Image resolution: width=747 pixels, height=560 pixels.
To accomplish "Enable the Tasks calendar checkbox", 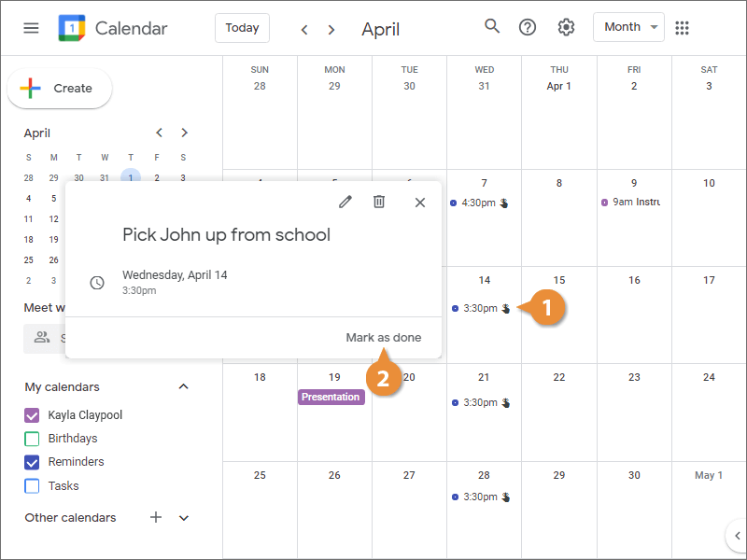I will pos(32,486).
